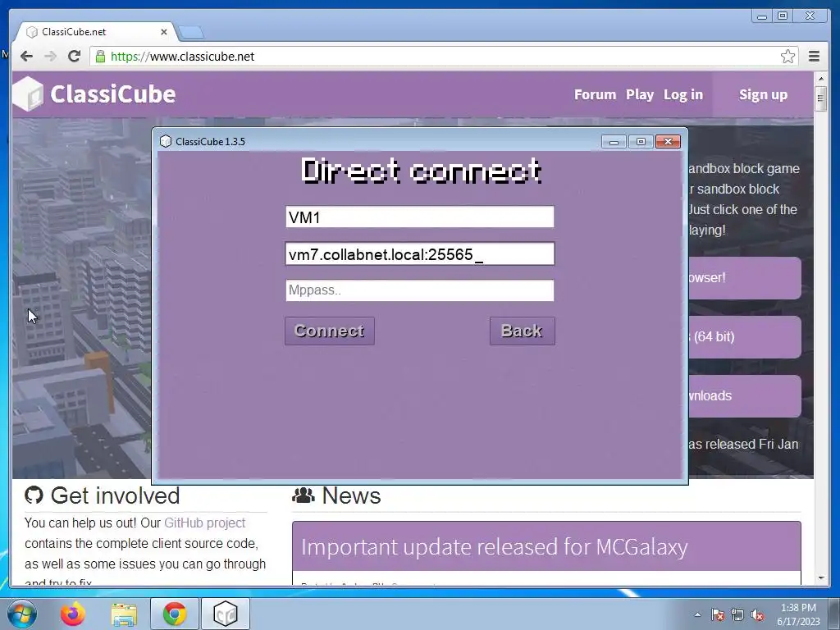Image resolution: width=840 pixels, height=630 pixels.
Task: Show hidden tray icons arrow
Action: pos(697,614)
